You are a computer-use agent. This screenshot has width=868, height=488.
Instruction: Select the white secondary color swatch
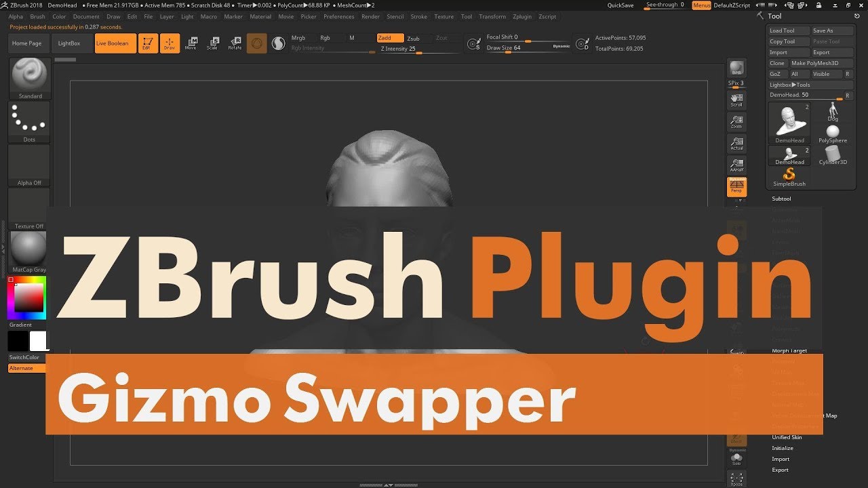pyautogui.click(x=37, y=340)
